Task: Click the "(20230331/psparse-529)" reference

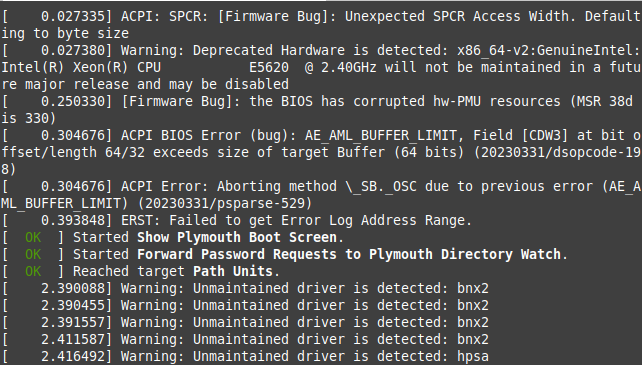Action: [x=225, y=204]
